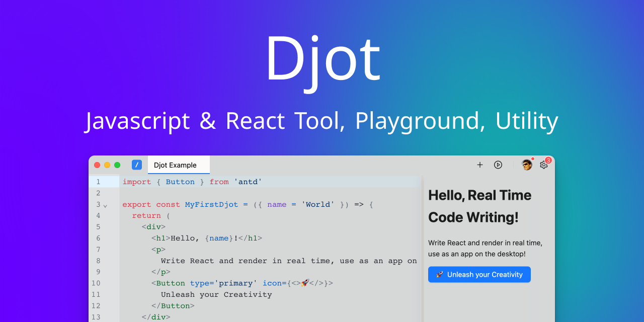Click the green maximize window button
Screen dimensions: 644x322
(117, 165)
